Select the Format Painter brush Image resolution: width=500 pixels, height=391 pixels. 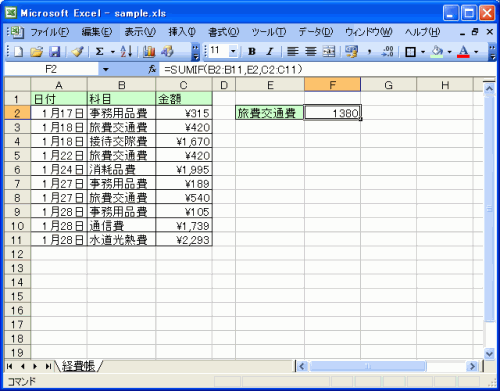click(77, 52)
